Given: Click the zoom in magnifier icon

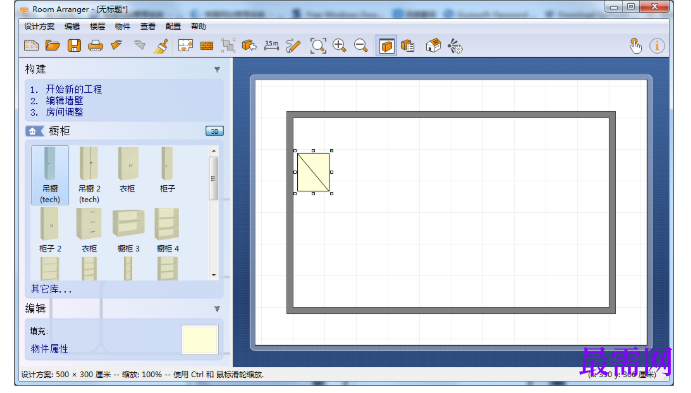Looking at the screenshot, I should coord(339,46).
